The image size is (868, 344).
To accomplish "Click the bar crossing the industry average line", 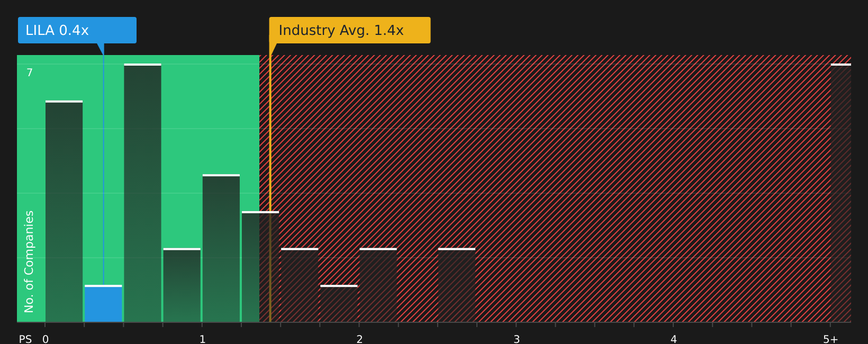I will click(260, 267).
